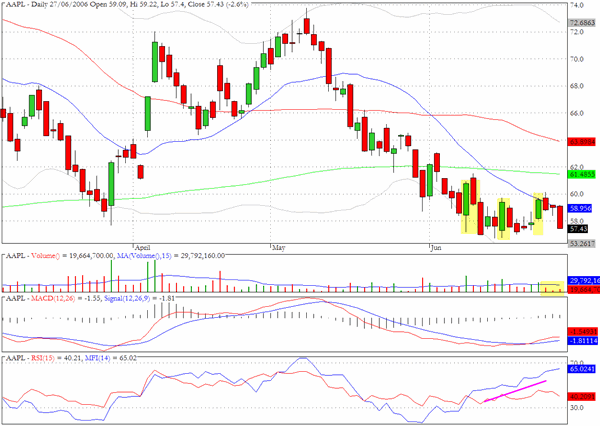Click the 72.6863 upper band price label
The width and height of the screenshot is (600, 426).
point(582,23)
